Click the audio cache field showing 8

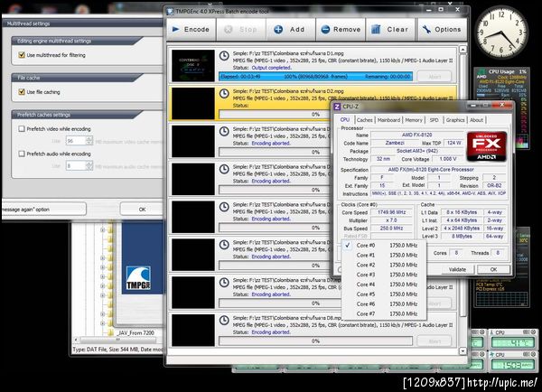(x=76, y=166)
